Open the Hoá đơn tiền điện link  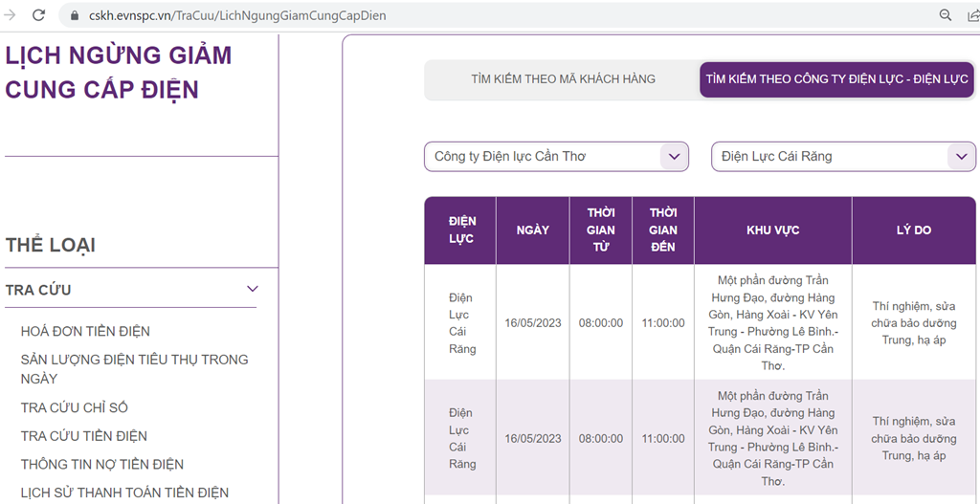pyautogui.click(x=85, y=331)
